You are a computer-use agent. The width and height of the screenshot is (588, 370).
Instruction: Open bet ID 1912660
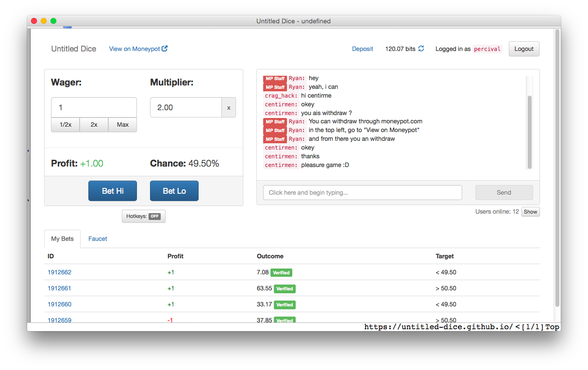tap(59, 304)
